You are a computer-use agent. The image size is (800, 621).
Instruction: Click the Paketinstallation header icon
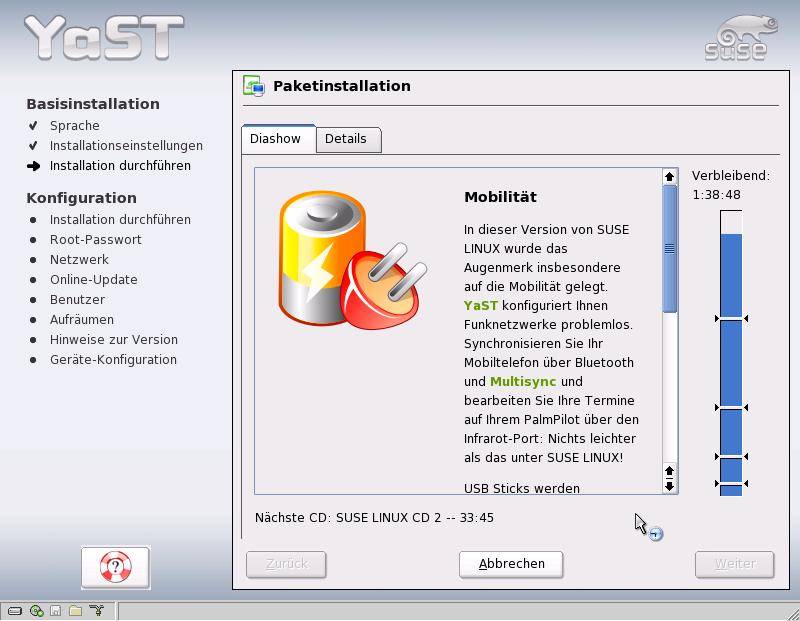pos(254,86)
